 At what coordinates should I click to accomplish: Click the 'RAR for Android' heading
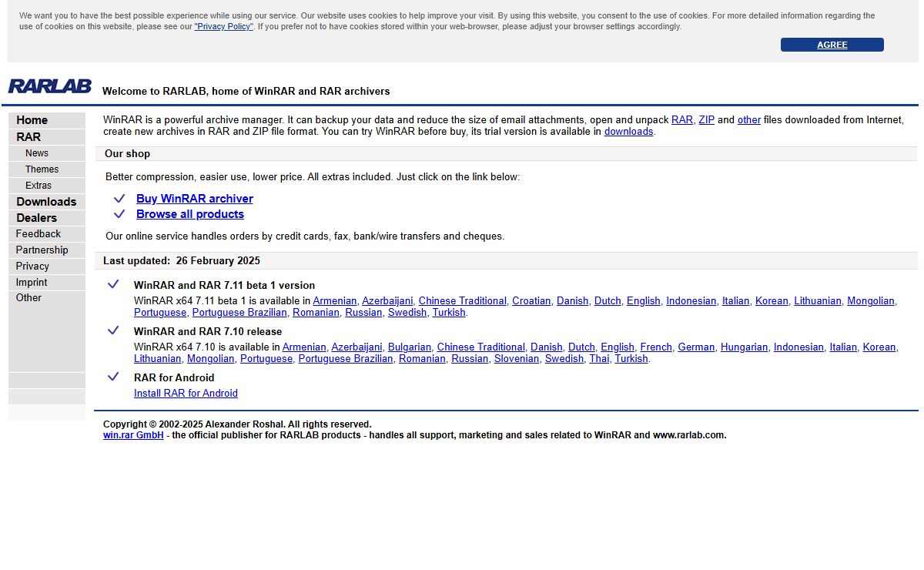click(x=174, y=378)
